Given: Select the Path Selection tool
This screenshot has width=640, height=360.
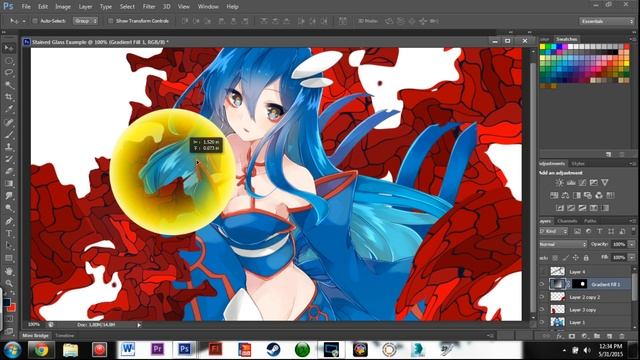Looking at the screenshot, I should coord(9,246).
